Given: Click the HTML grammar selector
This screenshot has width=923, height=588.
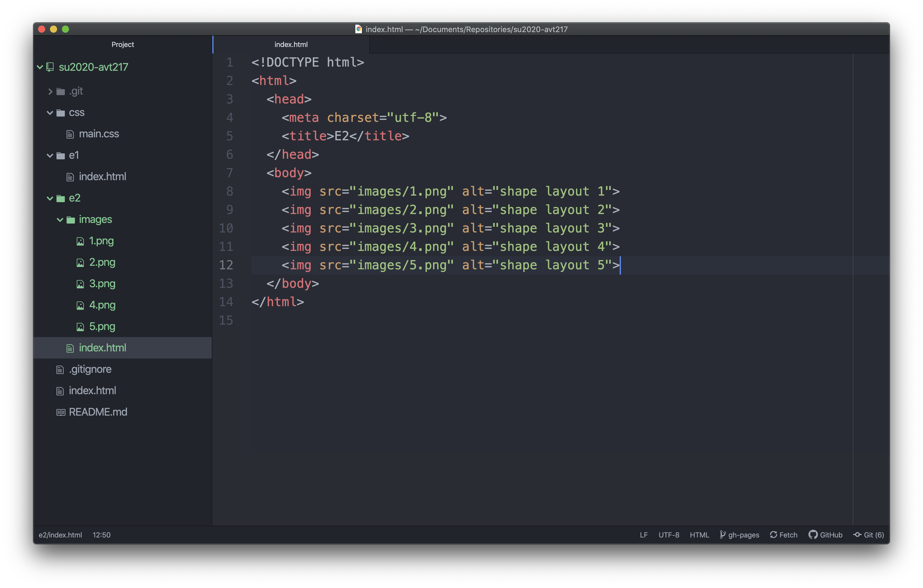Looking at the screenshot, I should [699, 535].
